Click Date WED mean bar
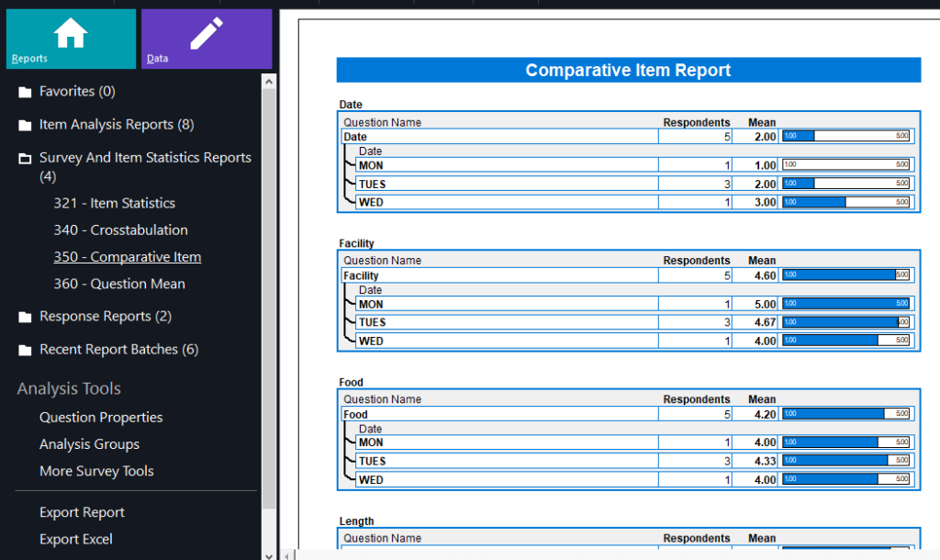This screenshot has width=940, height=560. [x=845, y=202]
